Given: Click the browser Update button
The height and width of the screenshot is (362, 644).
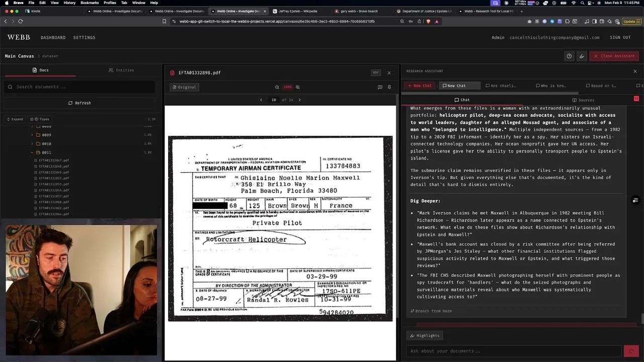Looking at the screenshot, I should point(631,21).
